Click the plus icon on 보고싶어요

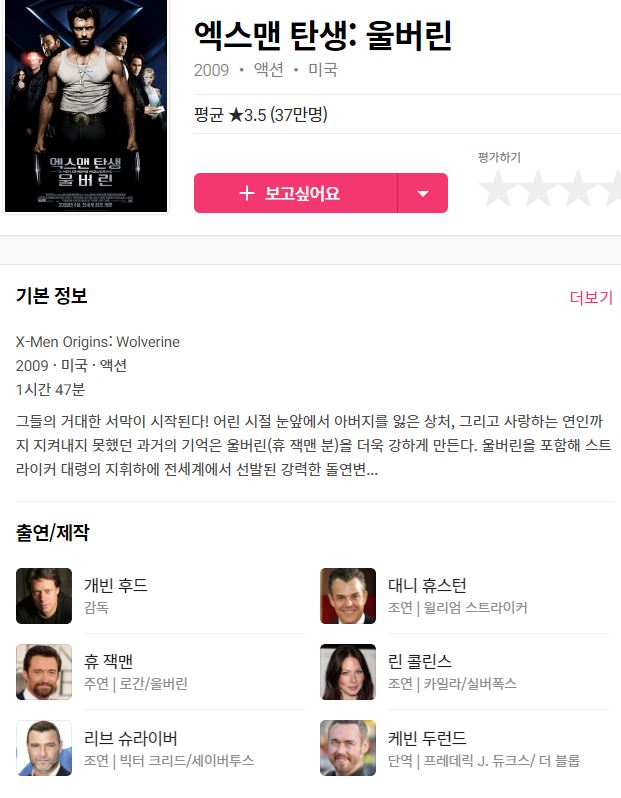click(x=247, y=193)
